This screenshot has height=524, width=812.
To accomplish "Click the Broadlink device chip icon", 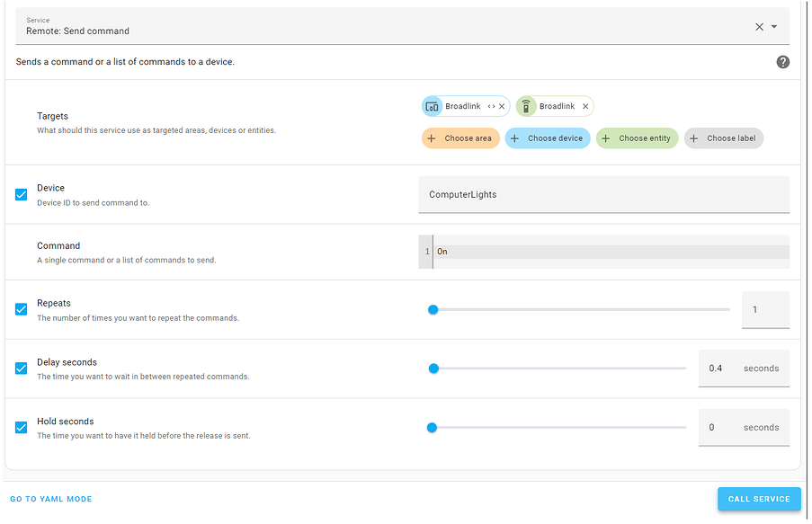I will [x=433, y=106].
